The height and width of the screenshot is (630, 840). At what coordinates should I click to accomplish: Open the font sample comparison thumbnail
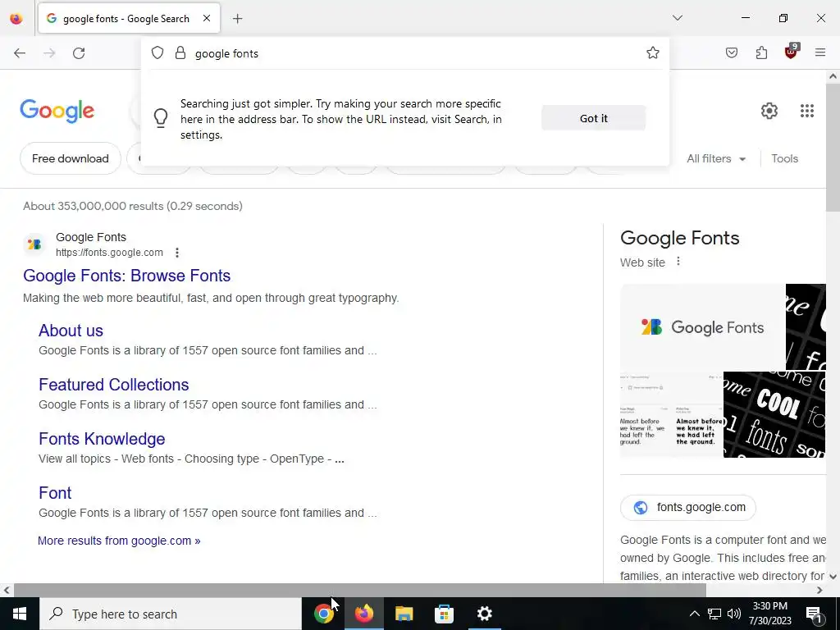point(671,414)
